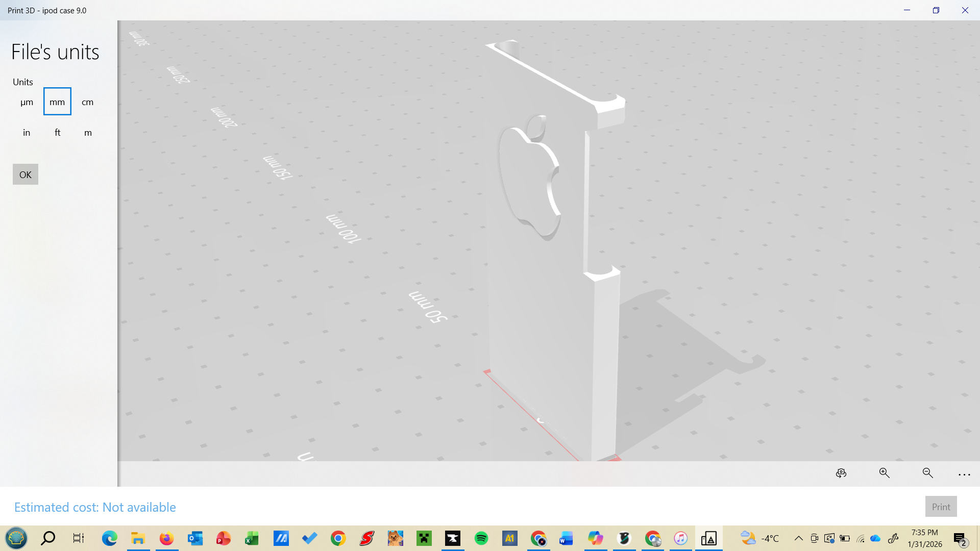The width and height of the screenshot is (980, 551).
Task: Open OneDrive cloud tray icon
Action: 875,538
